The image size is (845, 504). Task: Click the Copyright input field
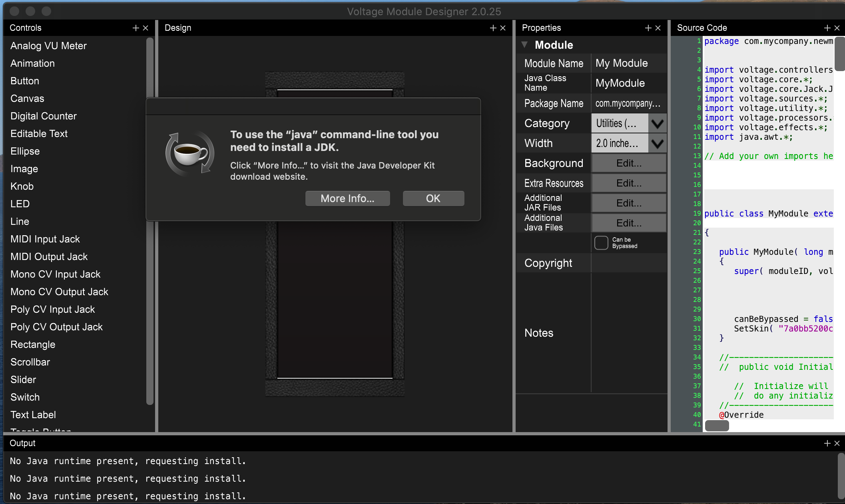[x=629, y=263]
